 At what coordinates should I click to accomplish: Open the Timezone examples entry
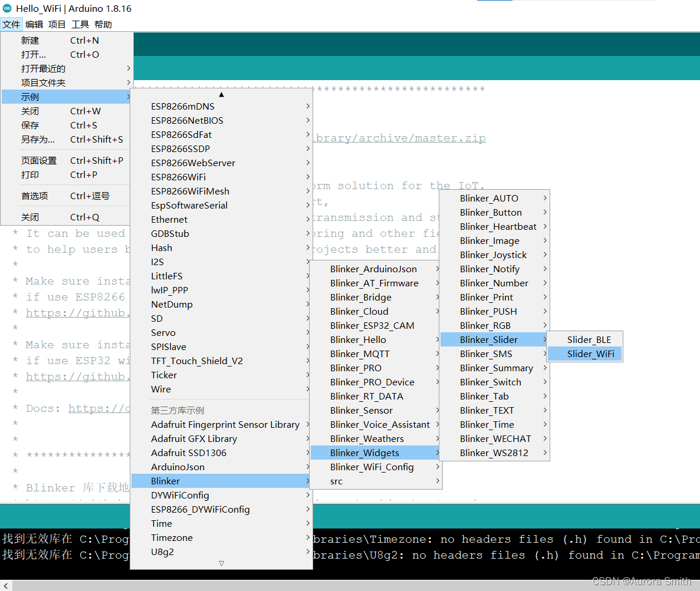coord(221,538)
